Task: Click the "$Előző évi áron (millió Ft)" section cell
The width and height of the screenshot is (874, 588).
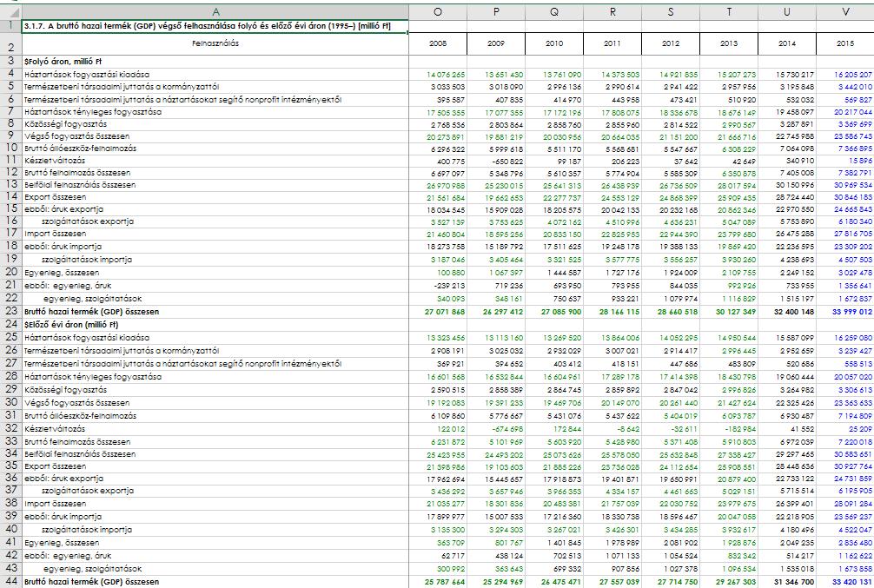Action: (x=215, y=324)
